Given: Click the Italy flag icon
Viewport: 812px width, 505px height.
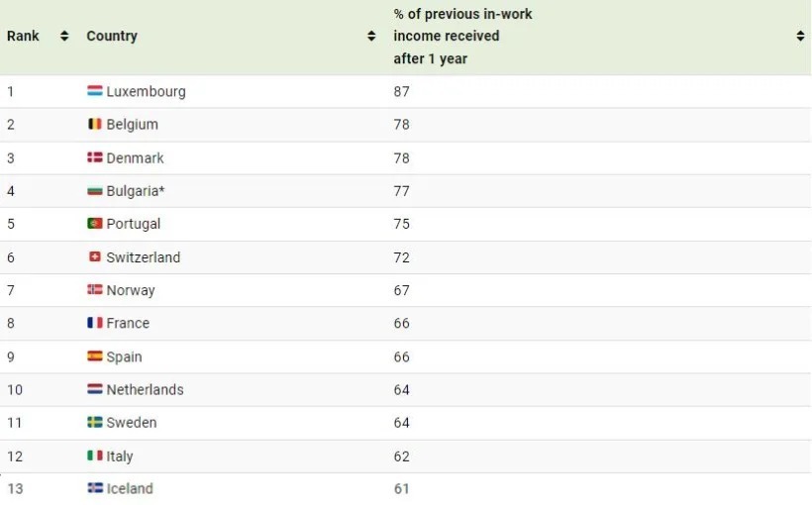Looking at the screenshot, I should pyautogui.click(x=95, y=455).
